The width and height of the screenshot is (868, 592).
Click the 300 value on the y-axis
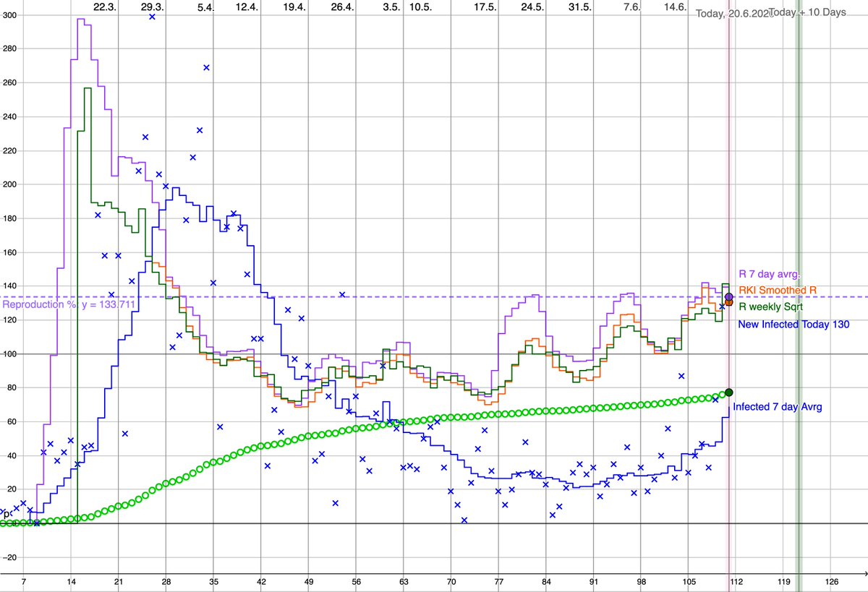point(9,14)
